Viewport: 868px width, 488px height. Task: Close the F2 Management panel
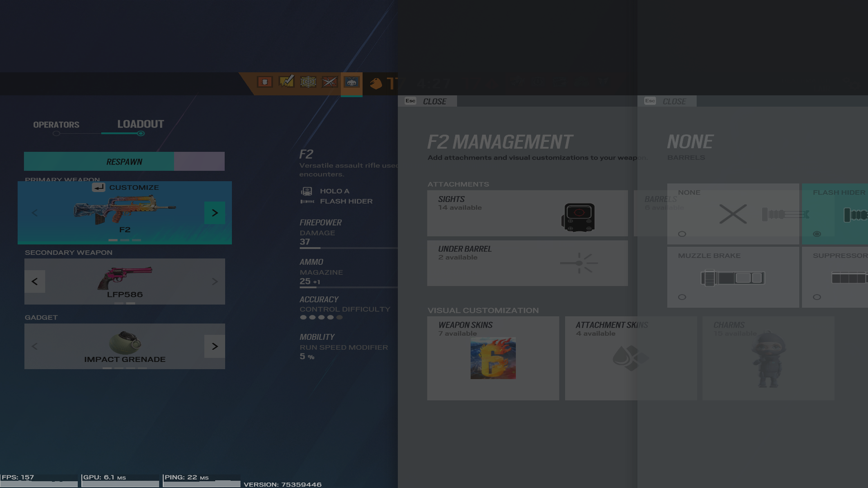[x=427, y=101]
